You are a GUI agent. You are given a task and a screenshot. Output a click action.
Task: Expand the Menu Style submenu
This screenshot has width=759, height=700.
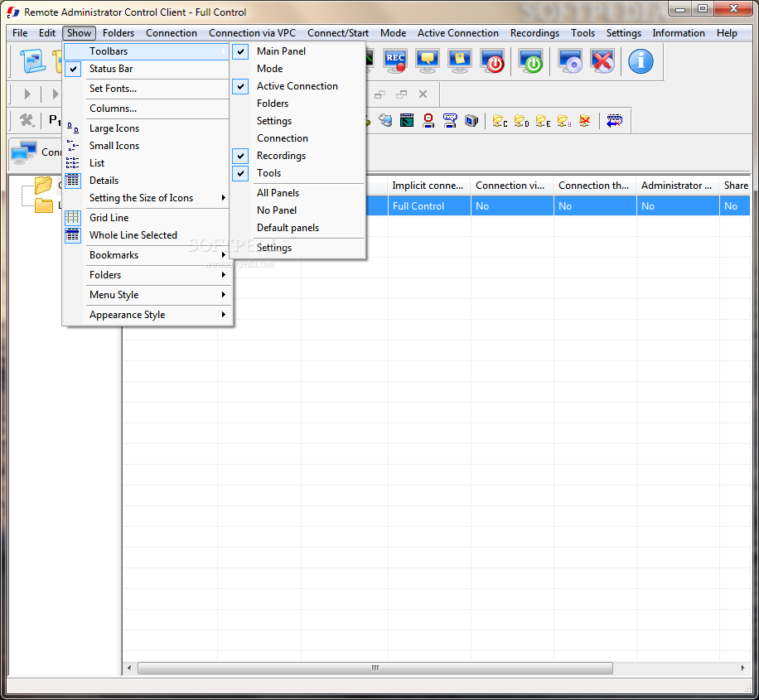pyautogui.click(x=146, y=295)
